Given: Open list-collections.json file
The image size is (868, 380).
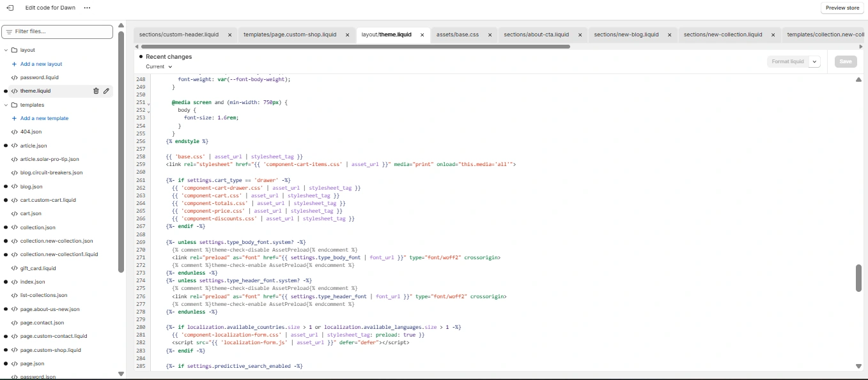Looking at the screenshot, I should pyautogui.click(x=43, y=295).
